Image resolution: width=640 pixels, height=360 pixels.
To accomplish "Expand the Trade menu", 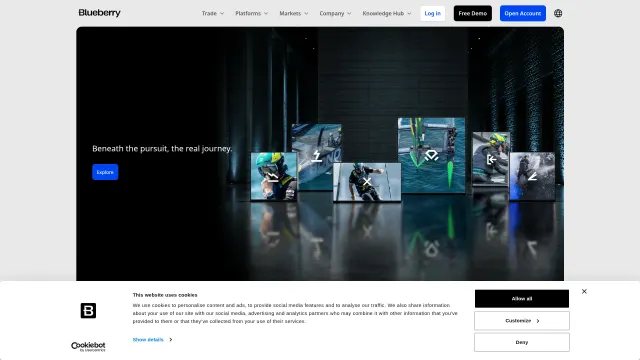I will coord(213,13).
